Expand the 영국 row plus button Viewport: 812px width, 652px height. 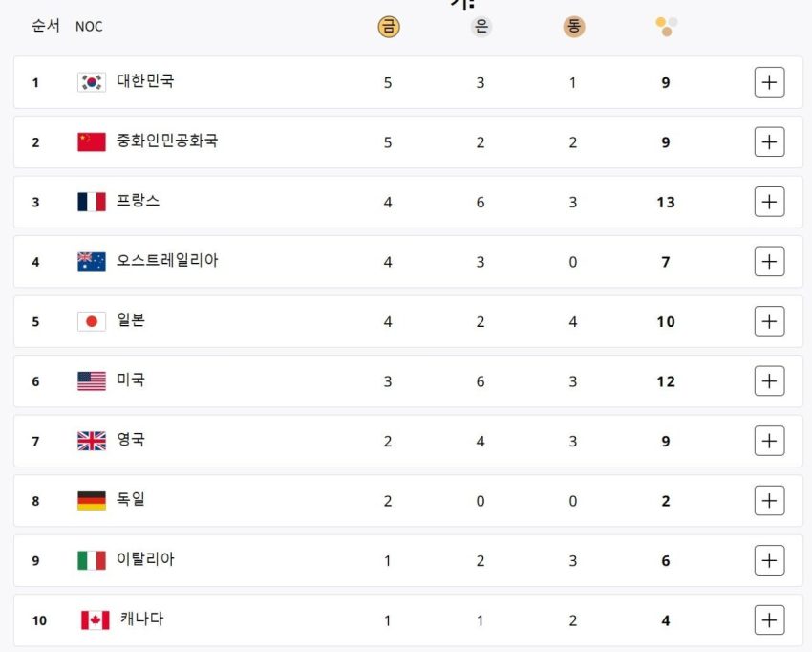click(x=769, y=441)
